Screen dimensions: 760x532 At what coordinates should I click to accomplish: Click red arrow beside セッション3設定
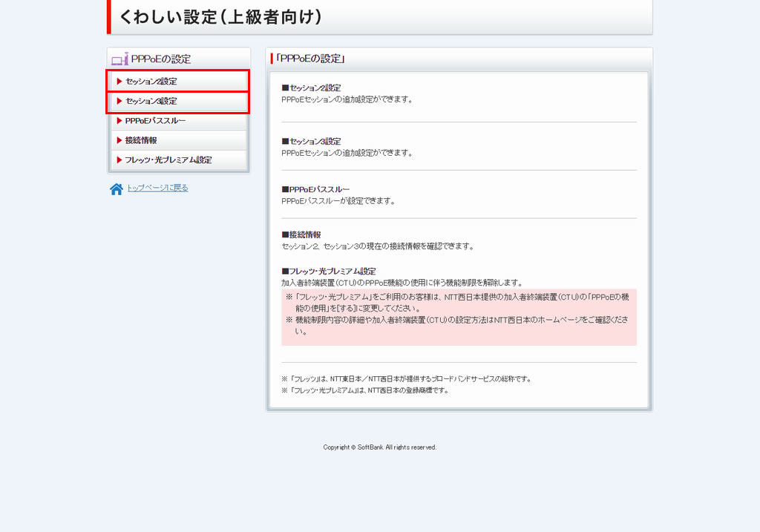(119, 101)
